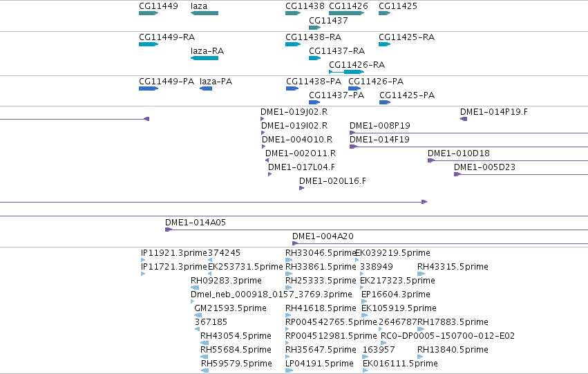588x374 pixels.
Task: Select the CG11425-PA protein label
Action: click(407, 95)
